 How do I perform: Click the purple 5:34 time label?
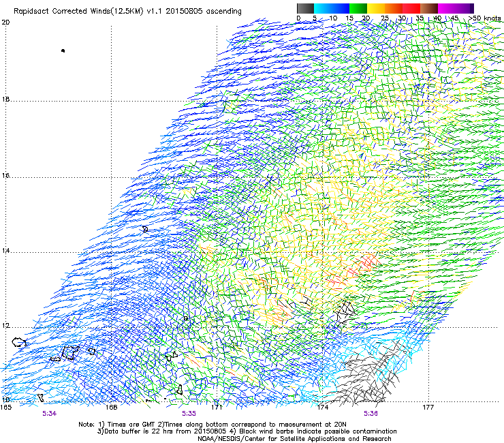pyautogui.click(x=50, y=414)
